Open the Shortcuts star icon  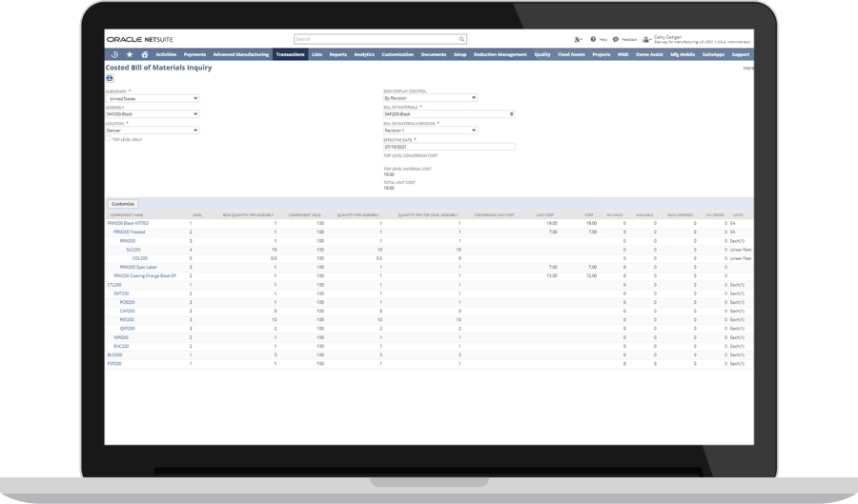click(130, 54)
